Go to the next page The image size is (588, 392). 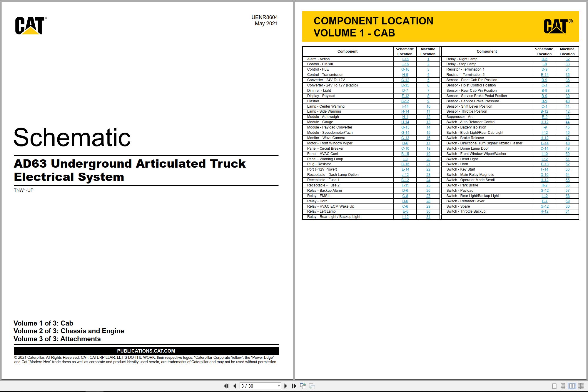click(285, 386)
